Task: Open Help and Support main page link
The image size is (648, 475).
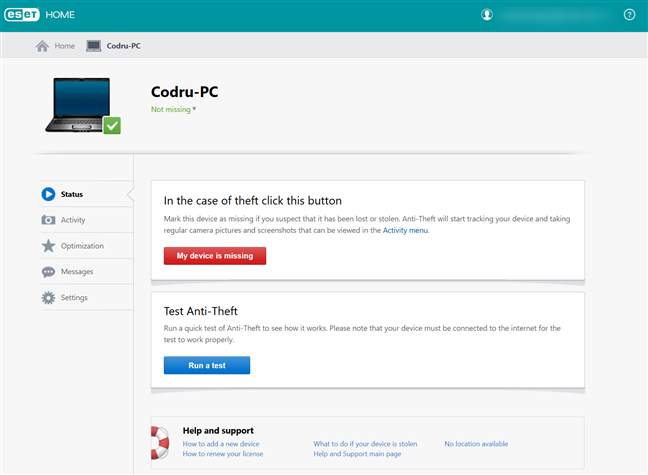Action: 357,454
